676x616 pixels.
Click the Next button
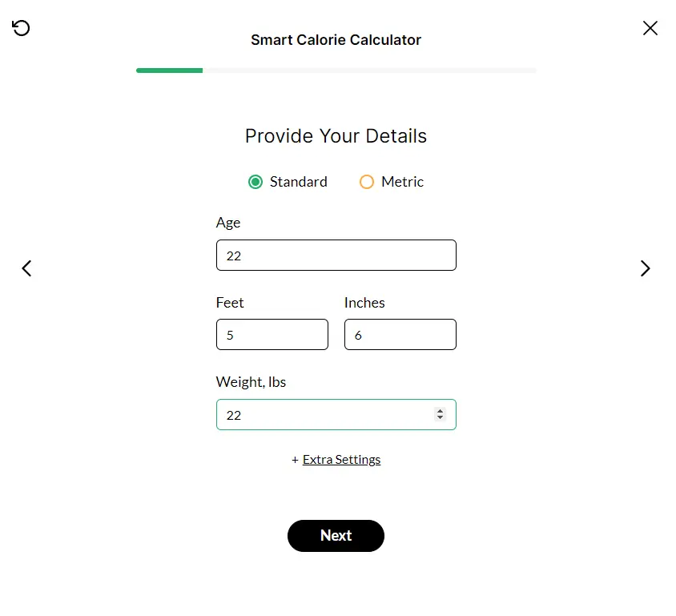tap(336, 535)
